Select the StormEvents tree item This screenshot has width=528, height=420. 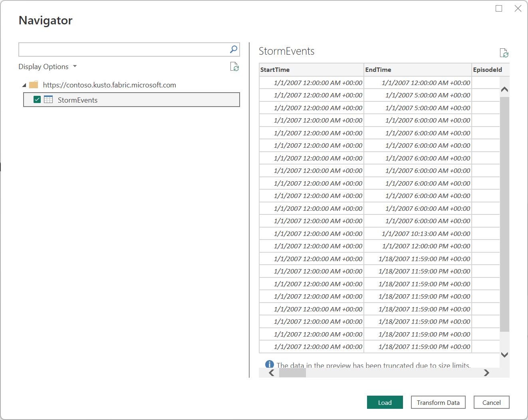click(77, 99)
